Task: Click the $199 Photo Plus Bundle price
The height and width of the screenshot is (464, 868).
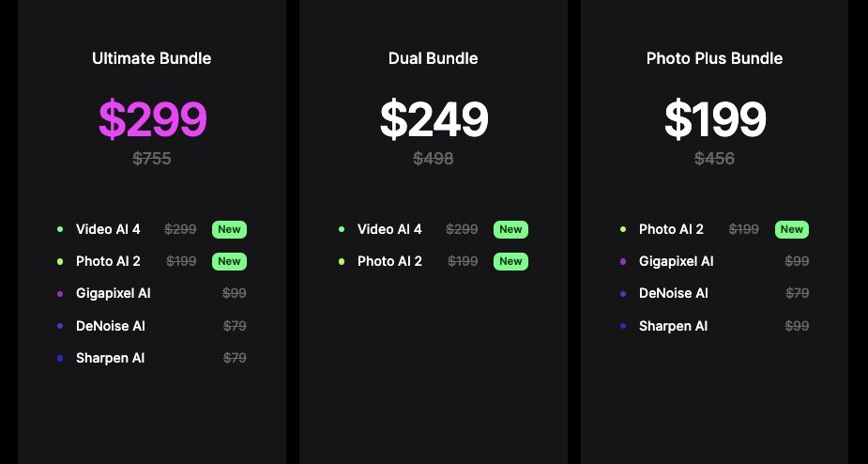Action: pos(715,119)
